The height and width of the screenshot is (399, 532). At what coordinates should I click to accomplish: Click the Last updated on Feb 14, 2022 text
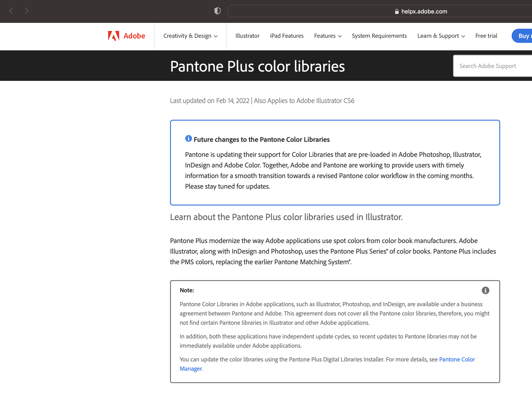(209, 101)
